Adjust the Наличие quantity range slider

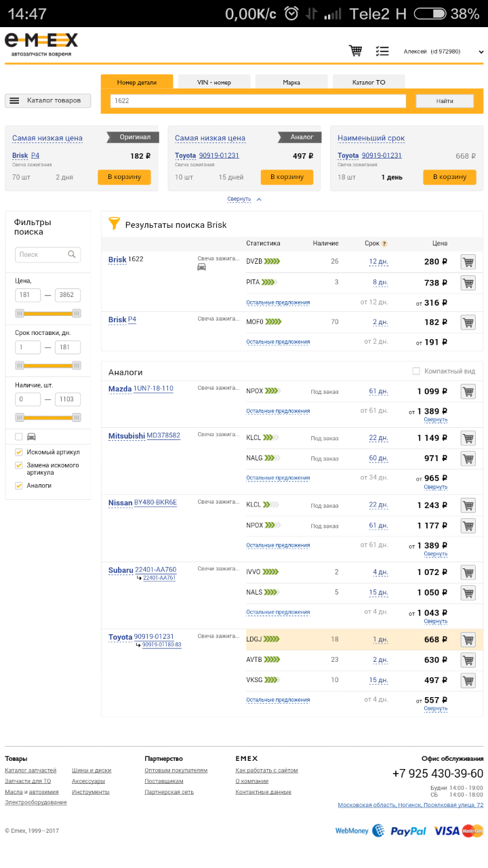(x=48, y=417)
